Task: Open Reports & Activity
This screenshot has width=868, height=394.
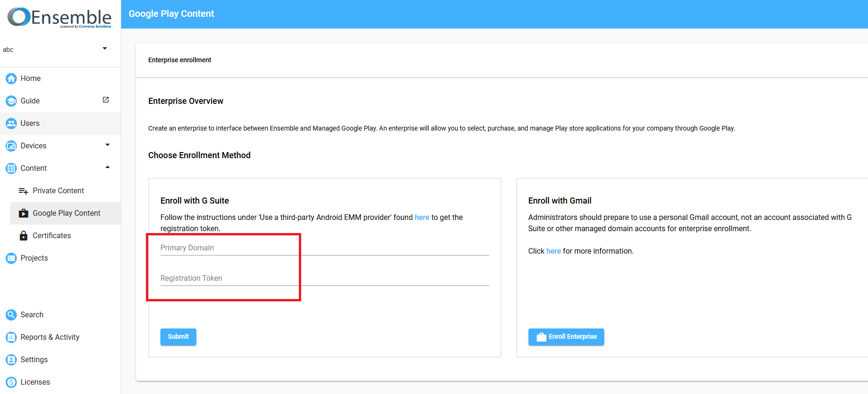Action: point(60,337)
